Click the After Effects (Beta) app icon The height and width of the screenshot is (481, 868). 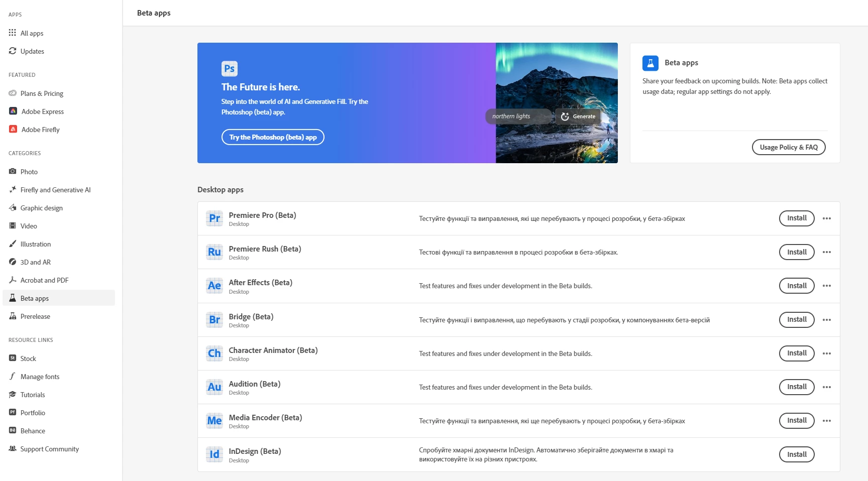pos(214,286)
